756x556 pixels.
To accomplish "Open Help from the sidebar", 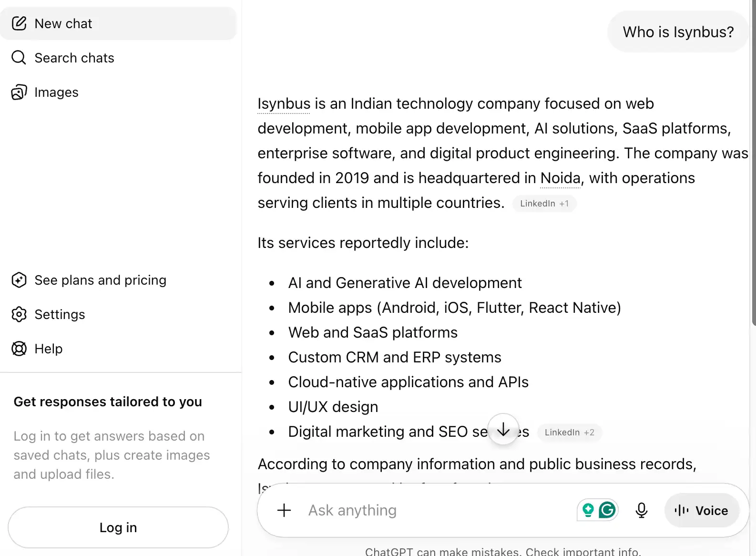I will (x=118, y=349).
